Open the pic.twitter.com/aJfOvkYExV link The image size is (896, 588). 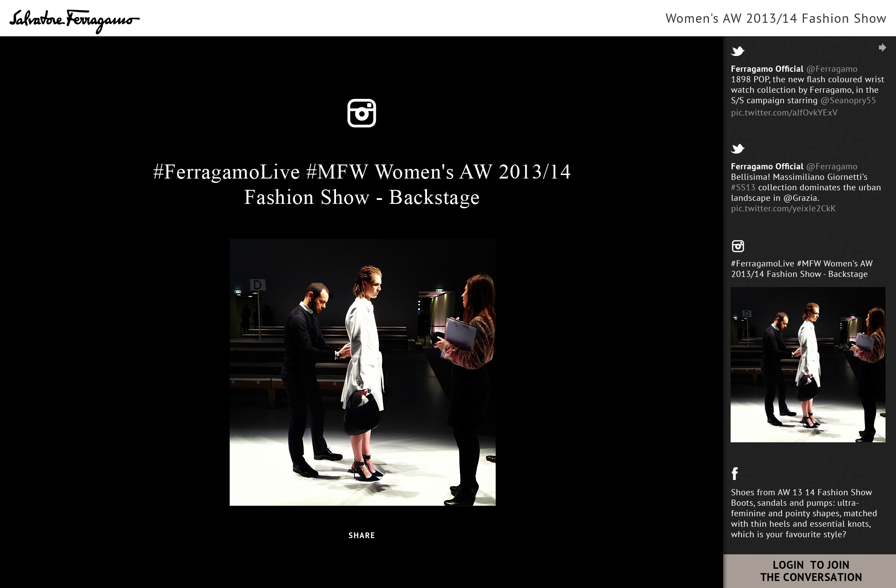point(784,112)
